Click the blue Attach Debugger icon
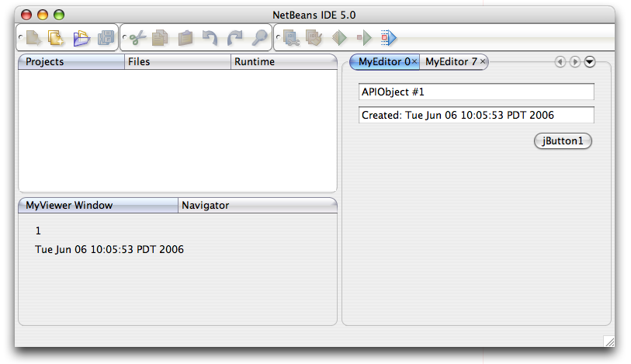 click(x=388, y=38)
